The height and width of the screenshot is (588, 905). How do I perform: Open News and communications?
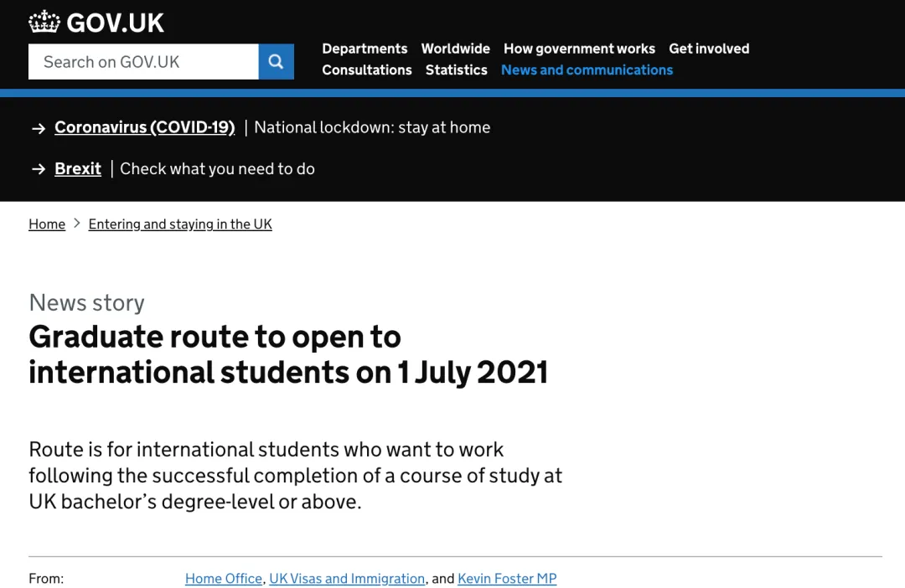[x=587, y=70]
